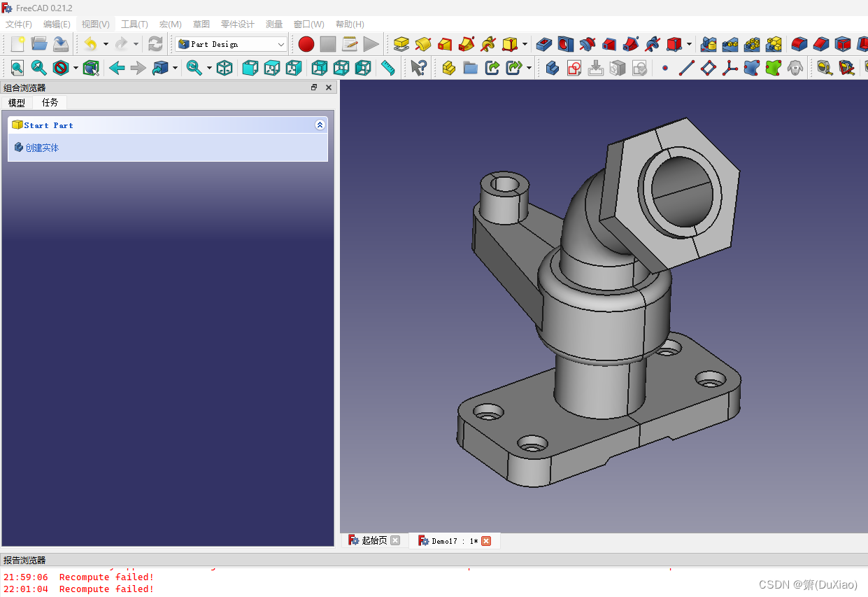Select the Additive Helix tool
The height and width of the screenshot is (597, 868).
(x=488, y=44)
